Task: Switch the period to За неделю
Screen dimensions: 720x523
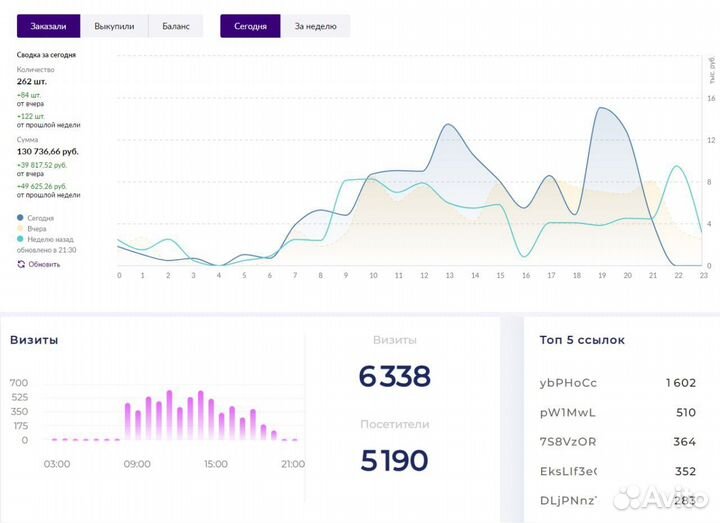Action: 315,26
